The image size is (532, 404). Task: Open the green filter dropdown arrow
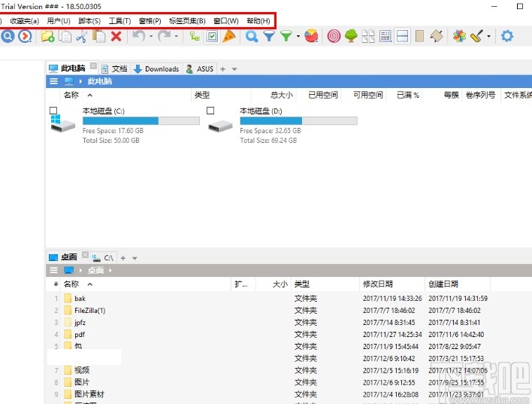[x=298, y=36]
